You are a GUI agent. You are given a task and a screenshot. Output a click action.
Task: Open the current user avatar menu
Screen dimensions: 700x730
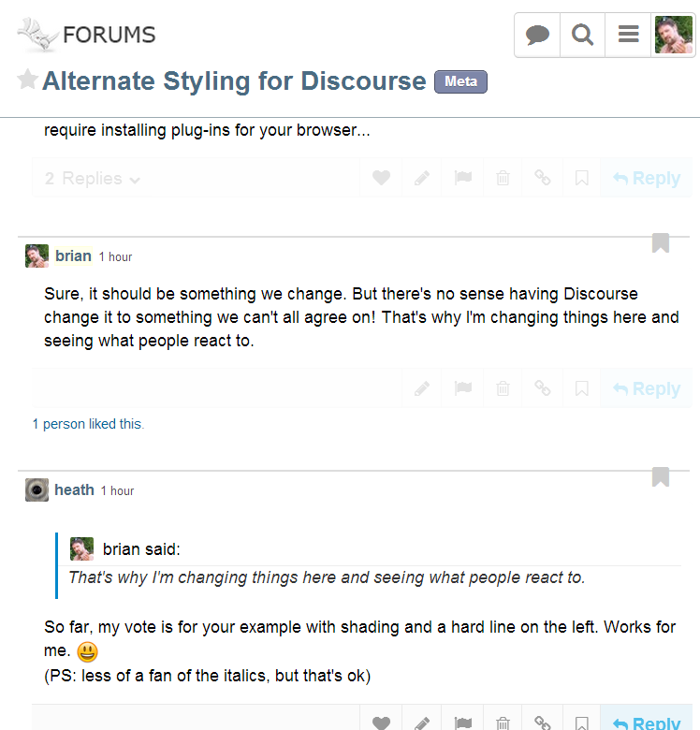click(x=674, y=35)
